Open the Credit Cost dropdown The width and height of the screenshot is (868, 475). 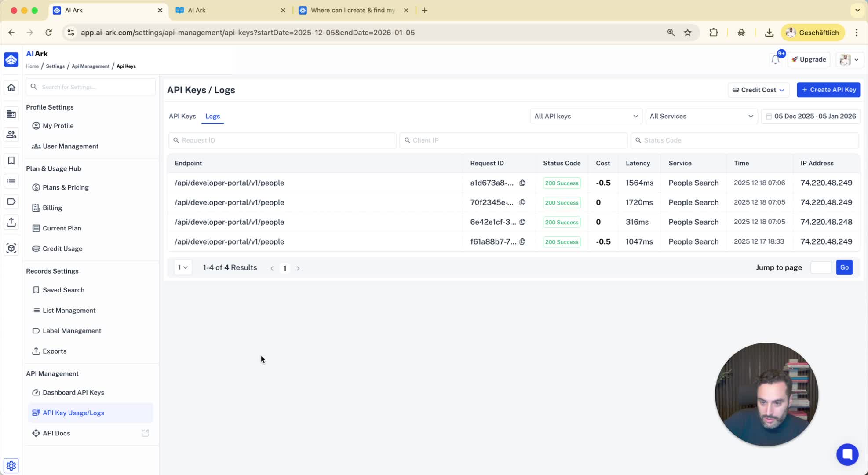point(758,90)
